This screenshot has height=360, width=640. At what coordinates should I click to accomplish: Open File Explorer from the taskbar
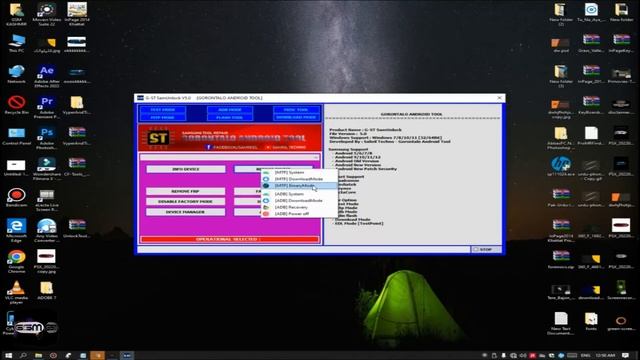(x=38, y=356)
